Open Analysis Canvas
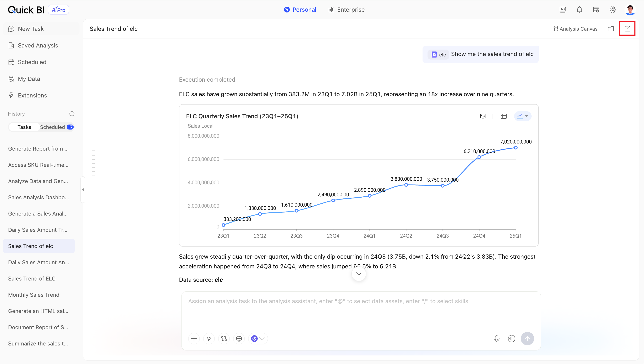The width and height of the screenshot is (644, 364). pyautogui.click(x=575, y=29)
